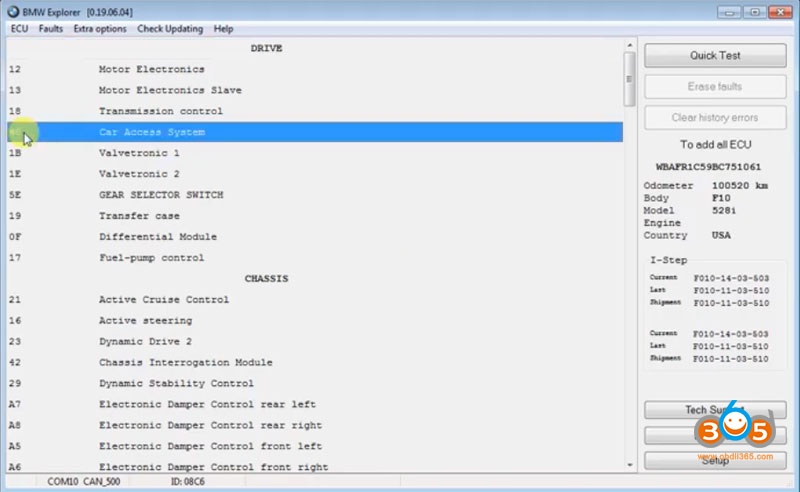The height and width of the screenshot is (492, 800).
Task: Click the I-Step group label
Action: click(668, 260)
